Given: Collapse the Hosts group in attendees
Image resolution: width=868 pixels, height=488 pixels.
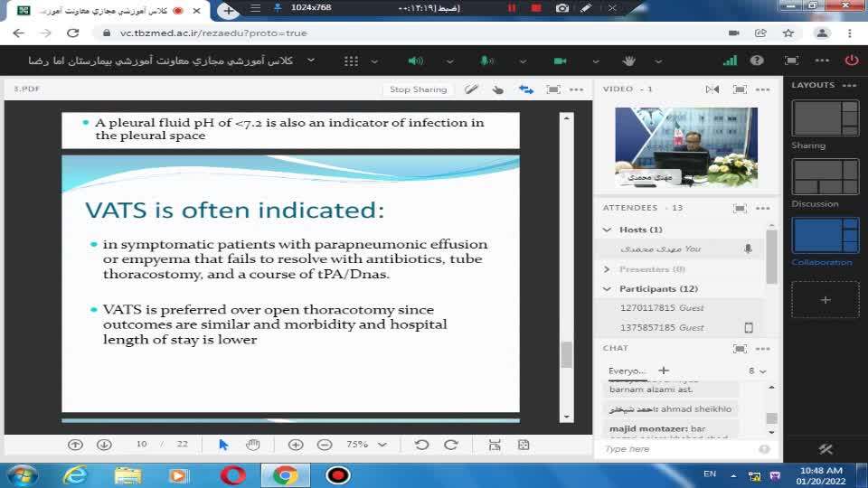Looking at the screenshot, I should (x=608, y=230).
